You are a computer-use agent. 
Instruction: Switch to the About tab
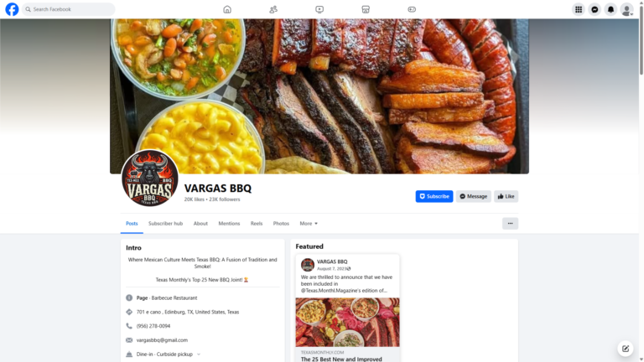(x=200, y=223)
